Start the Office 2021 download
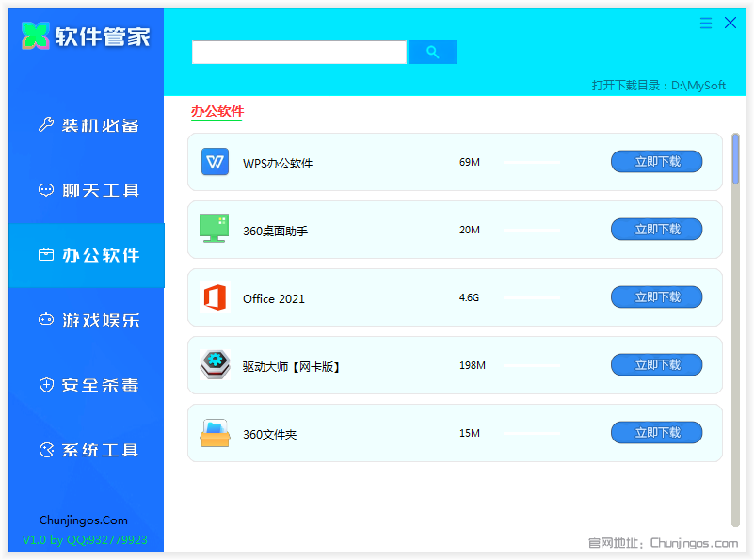Viewport: 754px width, 560px height. (x=656, y=297)
